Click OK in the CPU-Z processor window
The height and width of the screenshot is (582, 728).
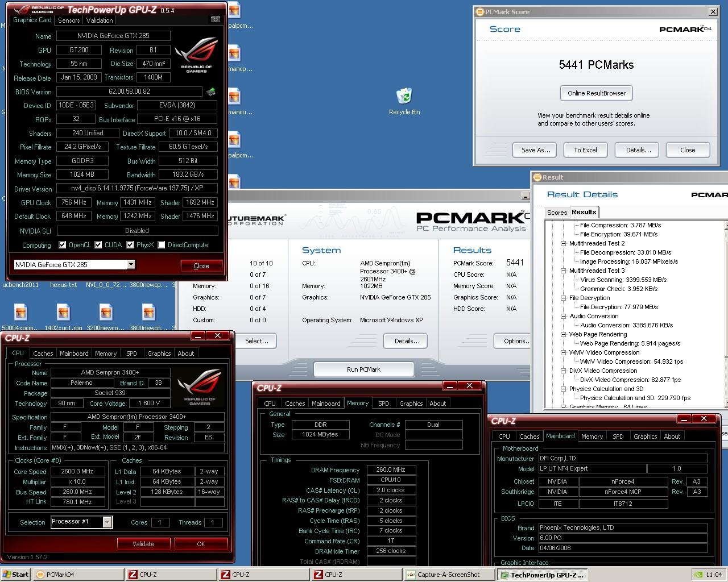tap(201, 544)
